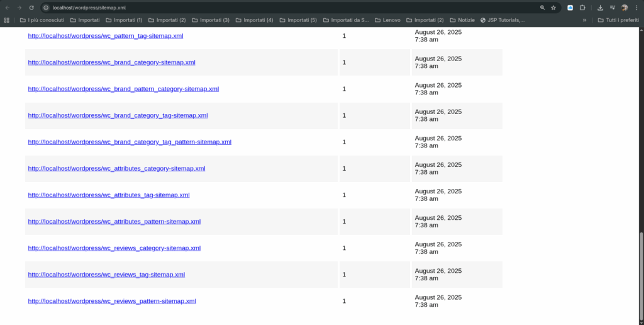The width and height of the screenshot is (644, 325).
Task: Open the wc_reviews_category-sitemap.xml link
Action: (114, 248)
